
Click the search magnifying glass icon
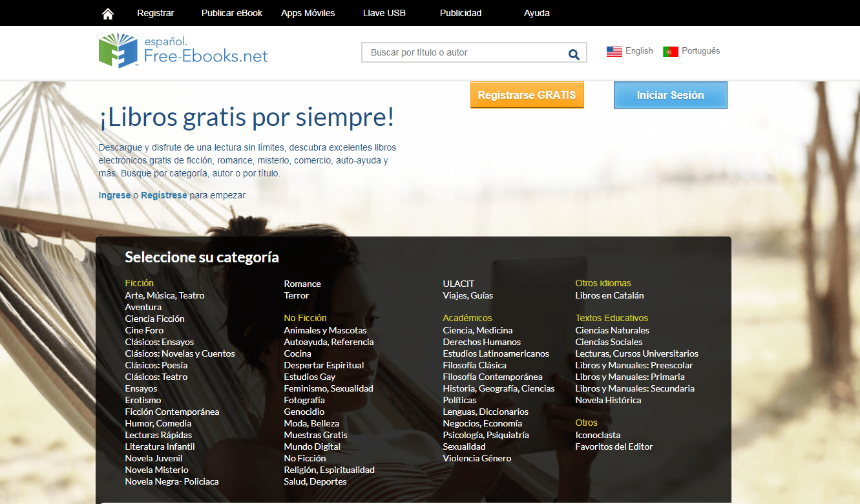pyautogui.click(x=573, y=54)
